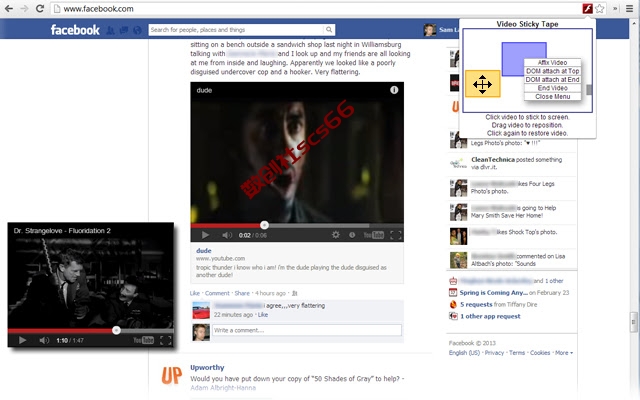The image size is (640, 400).
Task: Choose DOM attach at Top
Action: [552, 71]
